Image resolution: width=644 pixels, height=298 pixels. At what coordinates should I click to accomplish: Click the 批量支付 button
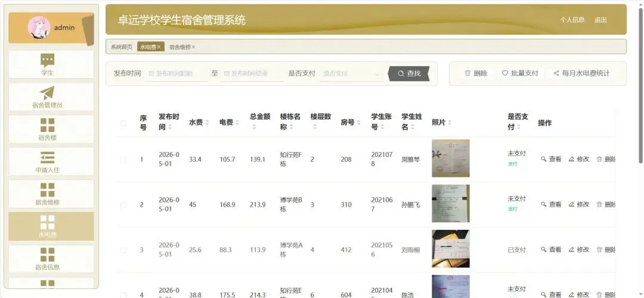point(521,73)
